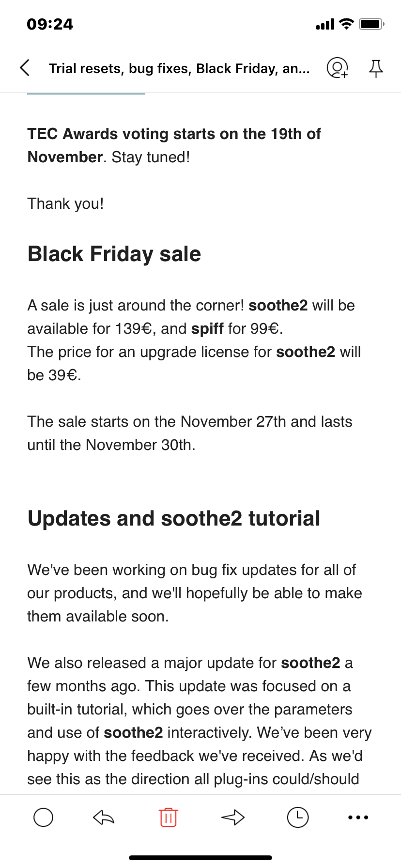Tap the 09:24 clock in status bar
This screenshot has height=868, width=401.
point(50,24)
